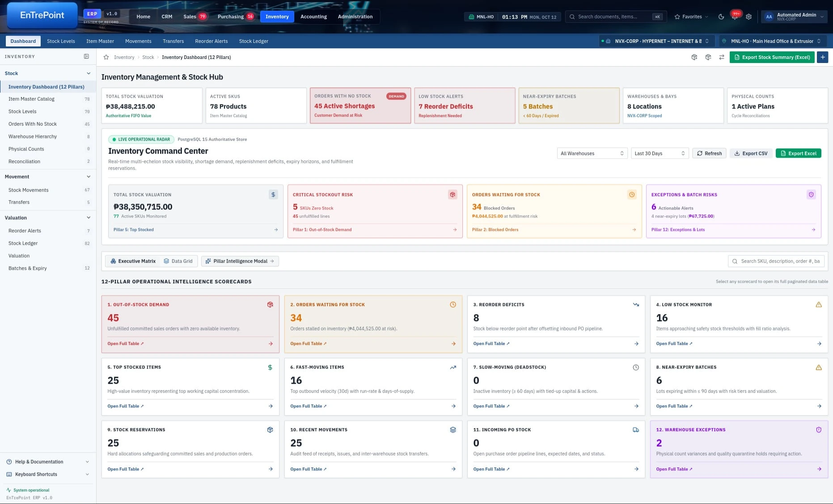833x504 pixels.
Task: Open the Accounting module menu
Action: pyautogui.click(x=313, y=17)
